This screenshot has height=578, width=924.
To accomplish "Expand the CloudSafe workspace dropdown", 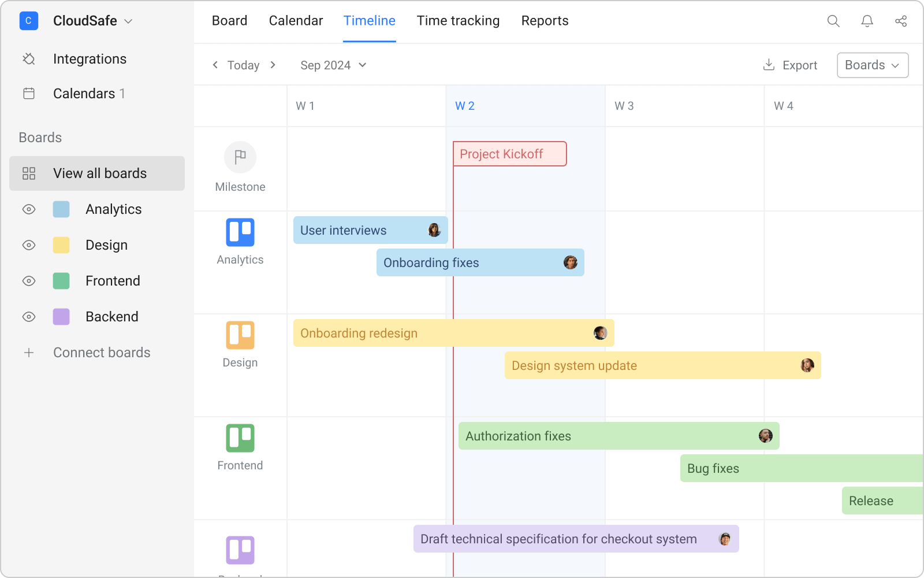I will coord(92,21).
